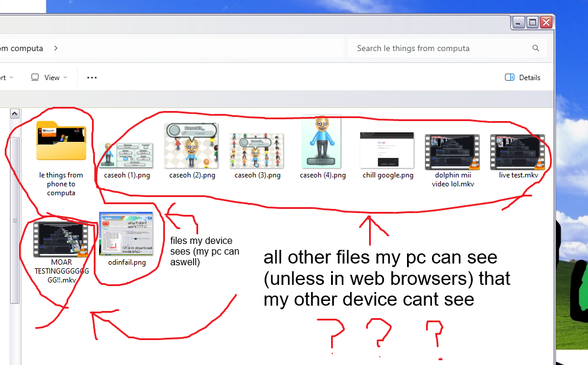Click the 'dolphin mii video lol.mkv' file name
Viewport: 588px width, 365px height.
453,180
